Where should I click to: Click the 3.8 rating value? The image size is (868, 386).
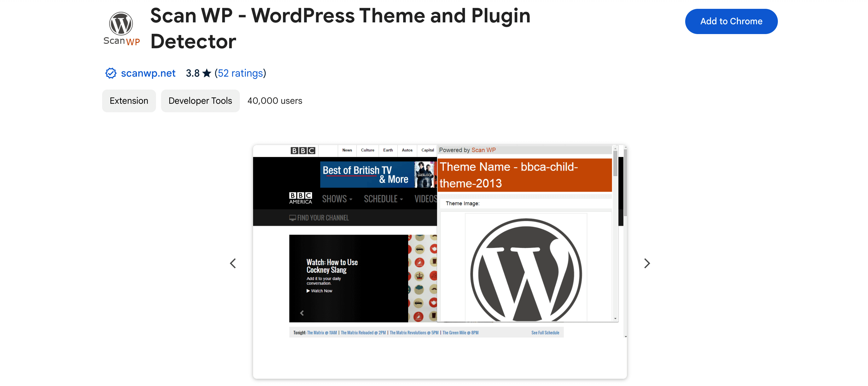pyautogui.click(x=193, y=73)
